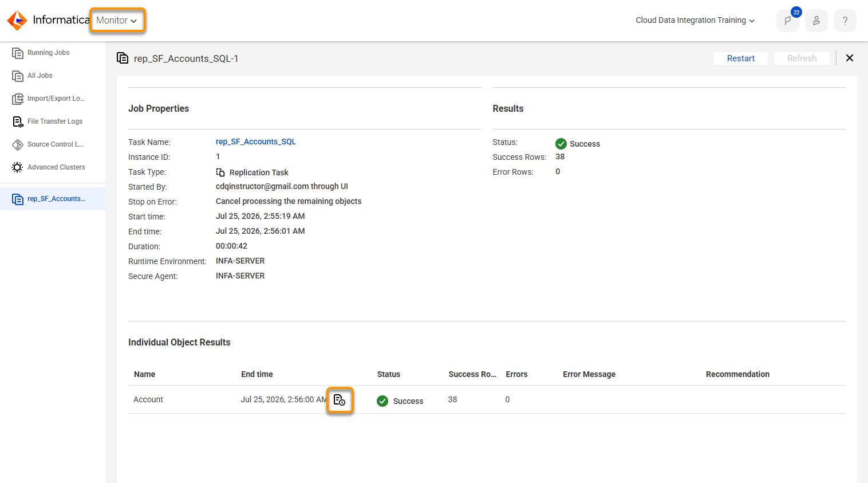The height and width of the screenshot is (483, 868).
Task: Open the Monitor service switcher dropdown
Action: pos(117,20)
